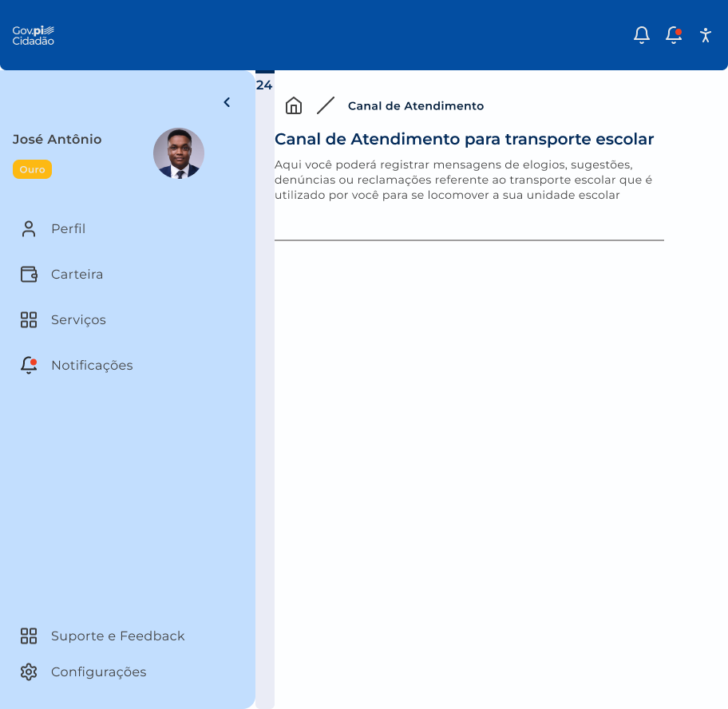This screenshot has height=709, width=728.
Task: Click the wallet icon beside Carteira
Action: (29, 275)
